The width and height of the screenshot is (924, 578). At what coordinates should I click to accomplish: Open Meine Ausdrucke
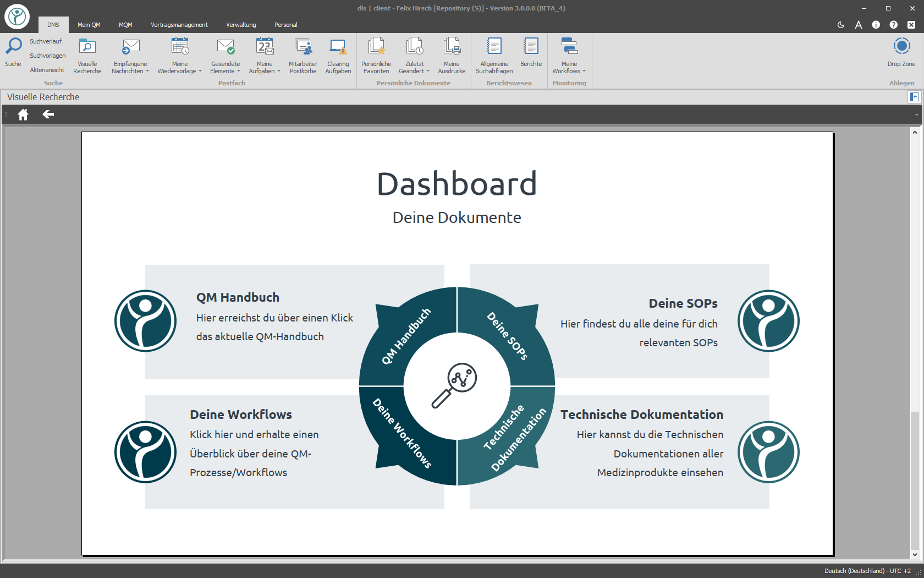click(452, 55)
